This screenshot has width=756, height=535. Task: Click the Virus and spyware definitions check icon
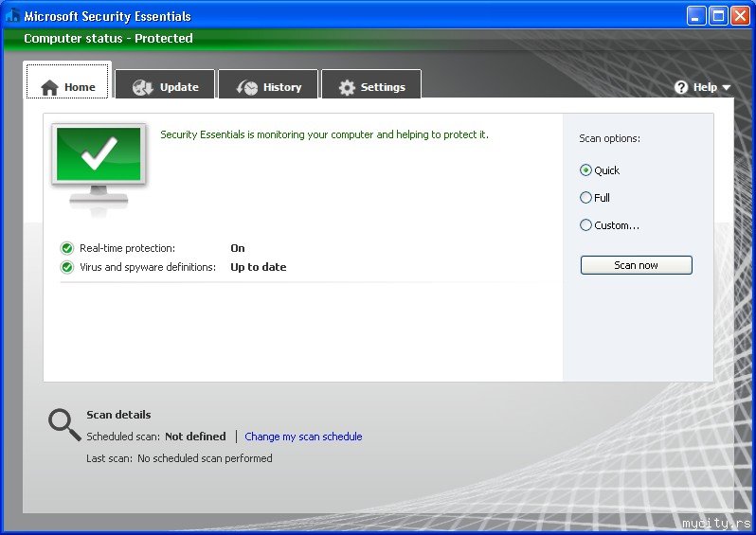point(67,267)
